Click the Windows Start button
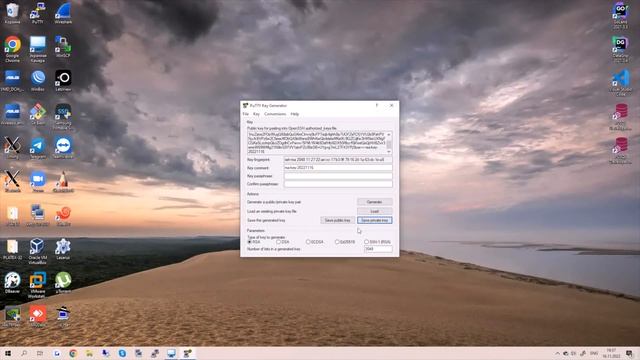The width and height of the screenshot is (640, 360). tap(8, 353)
